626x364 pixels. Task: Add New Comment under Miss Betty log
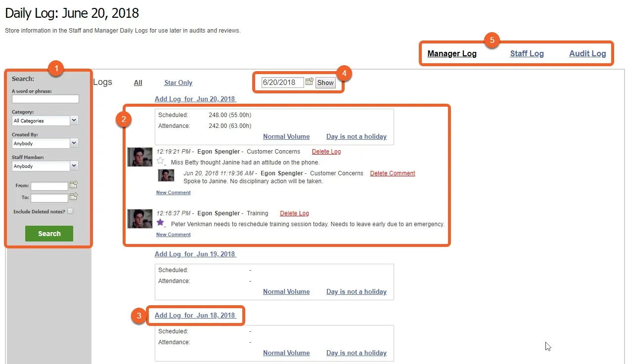(x=173, y=193)
